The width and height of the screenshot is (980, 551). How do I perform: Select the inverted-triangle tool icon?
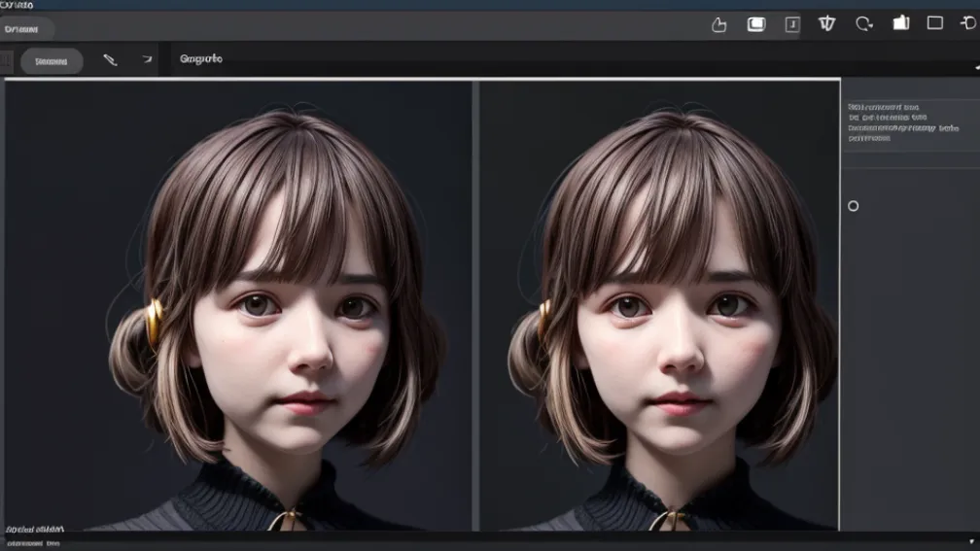(827, 23)
